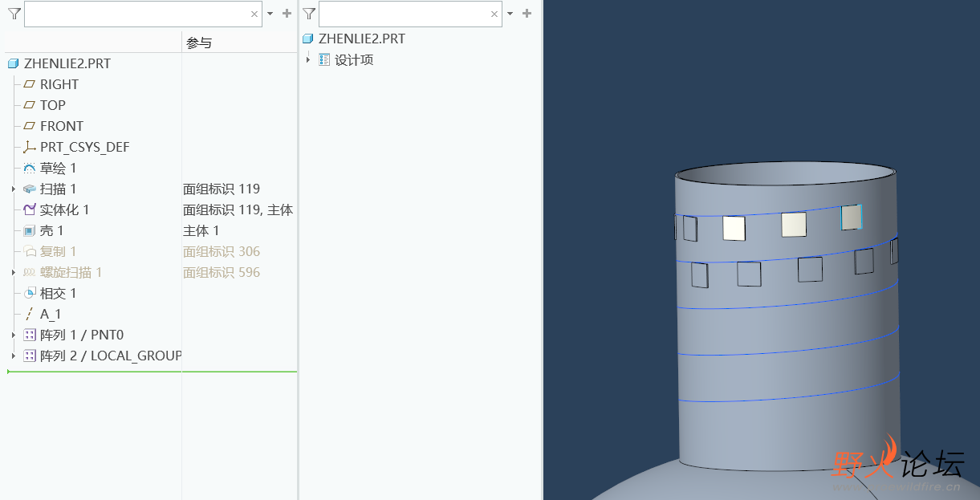The height and width of the screenshot is (500, 980).
Task: Click the plus icon beside left search box
Action: [x=287, y=14]
